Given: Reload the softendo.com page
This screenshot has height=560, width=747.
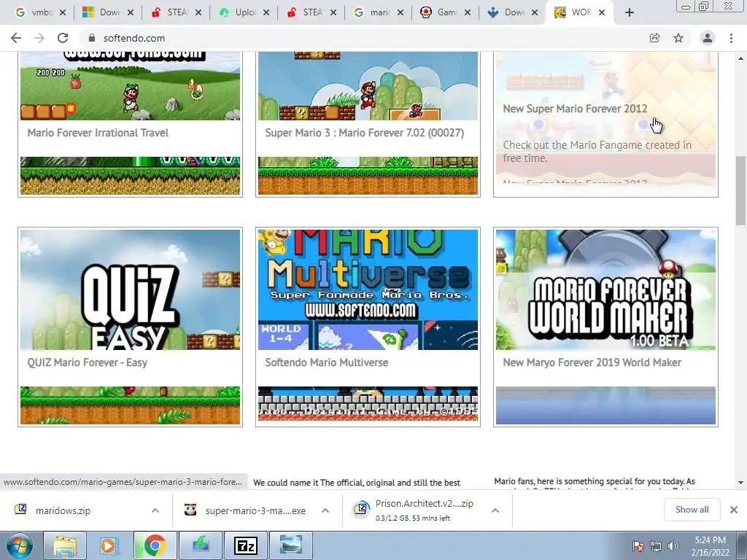Looking at the screenshot, I should tap(63, 38).
